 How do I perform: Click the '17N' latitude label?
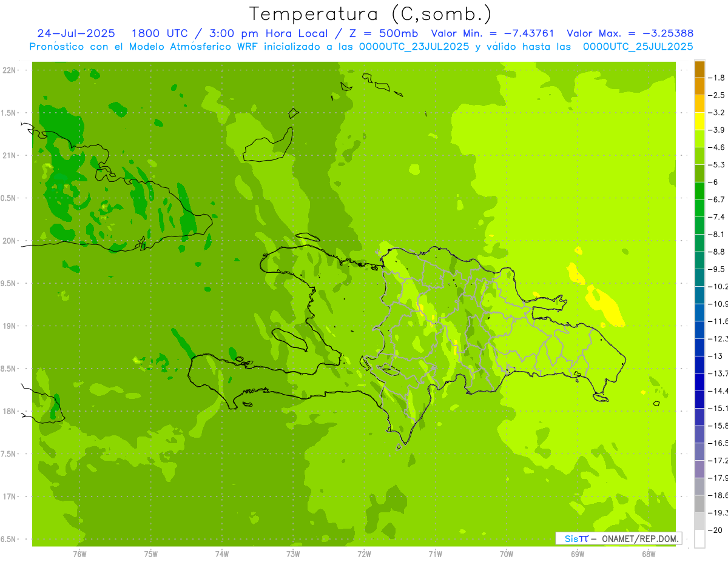click(x=9, y=497)
